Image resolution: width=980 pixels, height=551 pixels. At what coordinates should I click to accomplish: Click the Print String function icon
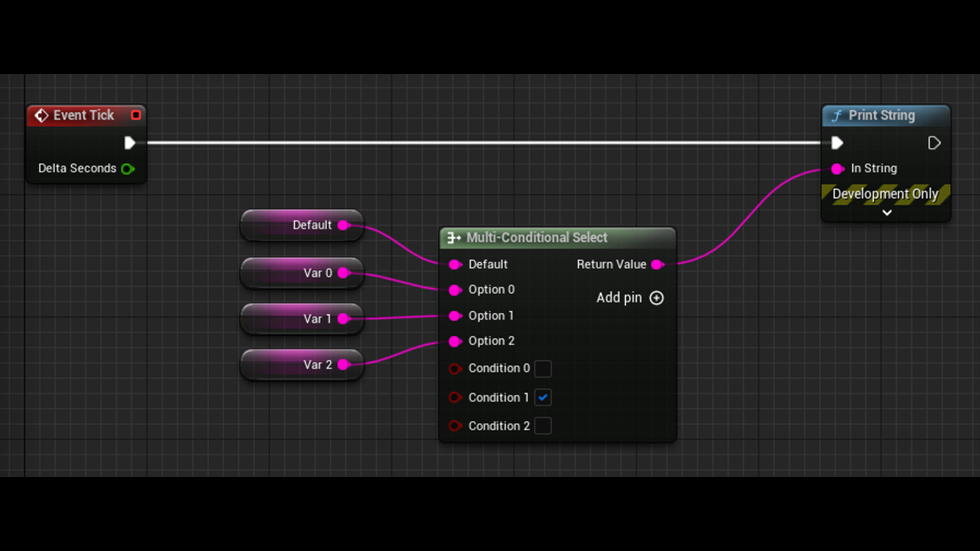pos(837,116)
